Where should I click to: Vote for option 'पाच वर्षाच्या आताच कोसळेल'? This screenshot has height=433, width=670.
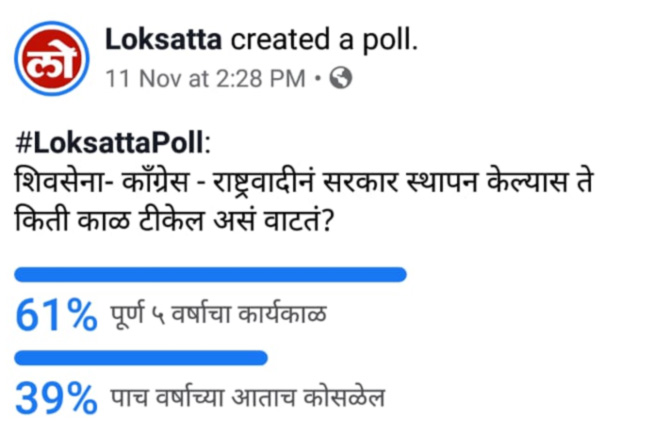pyautogui.click(x=246, y=400)
